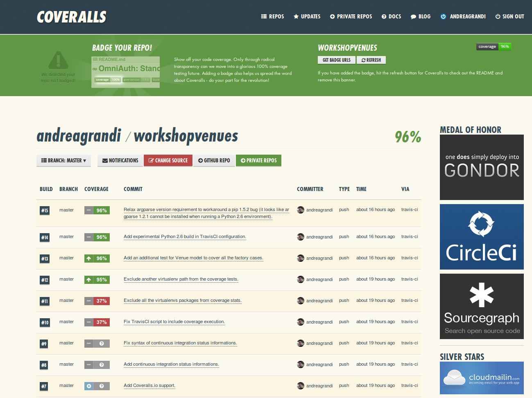Open the Docs page

pyautogui.click(x=391, y=17)
